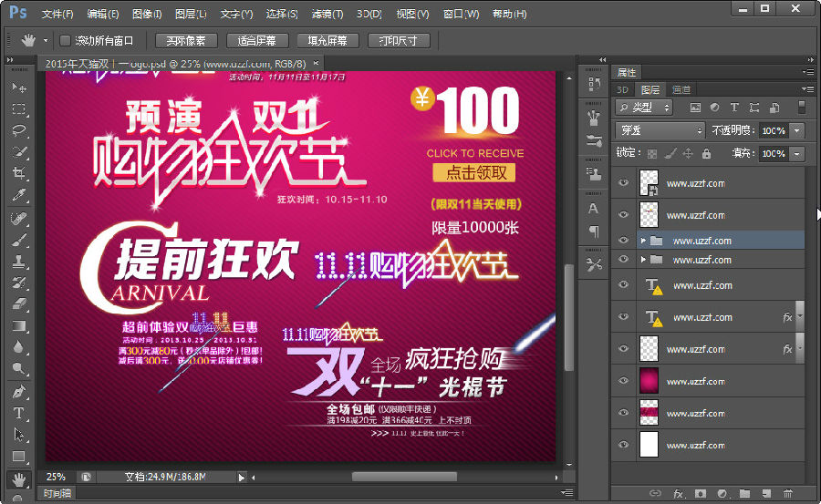
Task: Open the 不透明度 opacity slider arrow
Action: coord(797,130)
